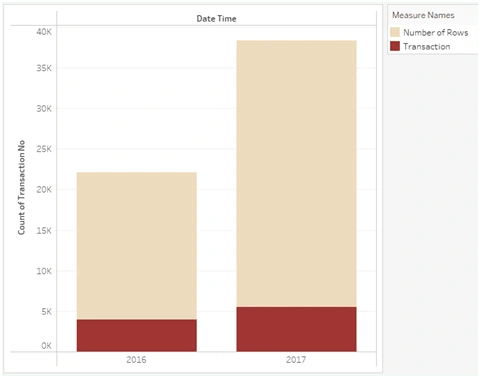Click the Measure Names legend title
The height and width of the screenshot is (378, 480).
(x=423, y=15)
